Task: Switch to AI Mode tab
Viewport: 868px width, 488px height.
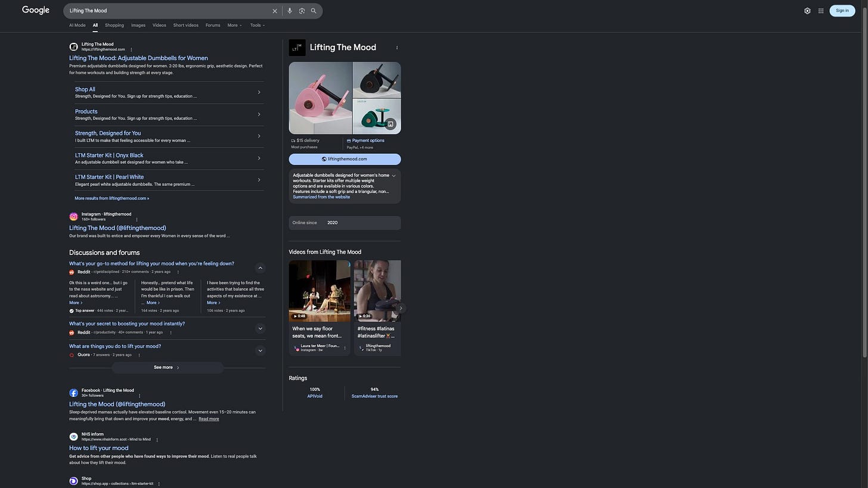Action: 77,25
